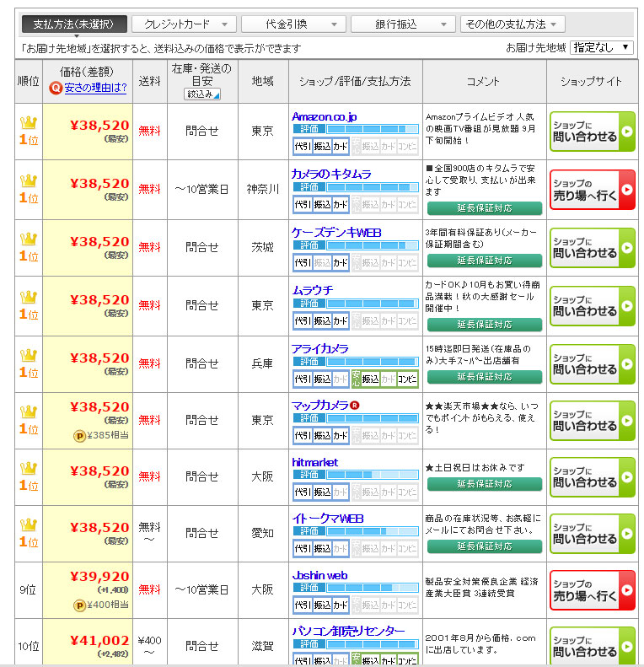644x667 pixels.
Task: Open the ムラウチ shop link
Action: [313, 290]
